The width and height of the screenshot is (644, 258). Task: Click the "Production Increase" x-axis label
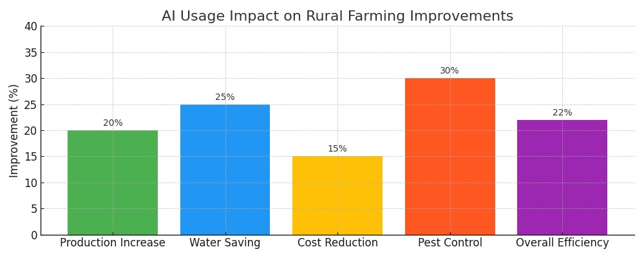[x=113, y=243]
